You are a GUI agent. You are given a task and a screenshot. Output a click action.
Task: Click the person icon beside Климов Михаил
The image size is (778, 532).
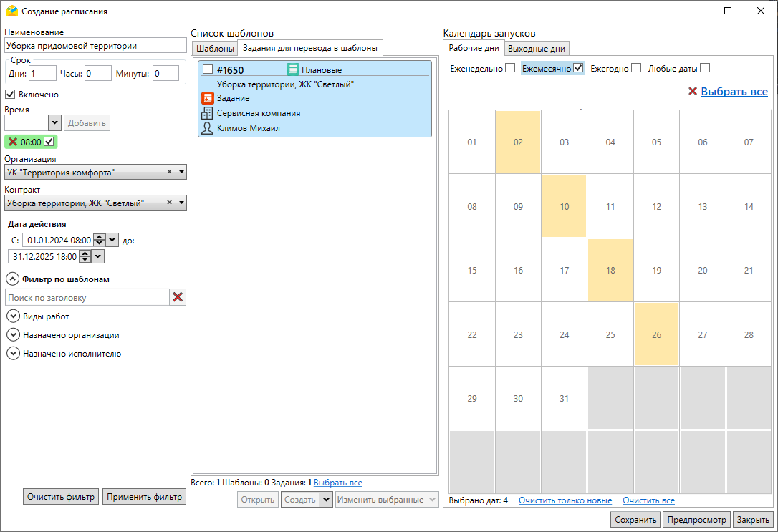point(208,128)
